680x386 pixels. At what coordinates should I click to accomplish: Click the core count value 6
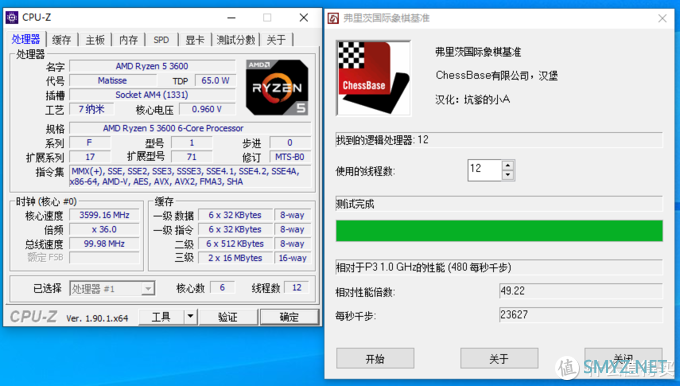coord(222,288)
